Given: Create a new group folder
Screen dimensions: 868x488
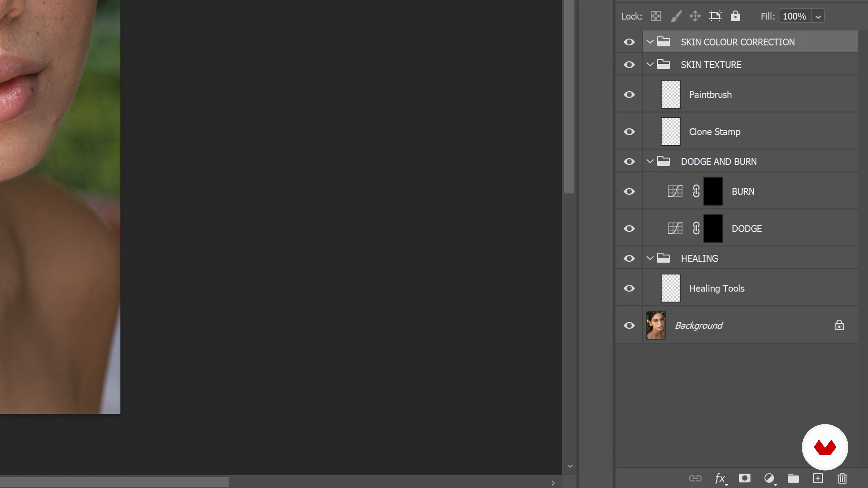Looking at the screenshot, I should [x=793, y=478].
